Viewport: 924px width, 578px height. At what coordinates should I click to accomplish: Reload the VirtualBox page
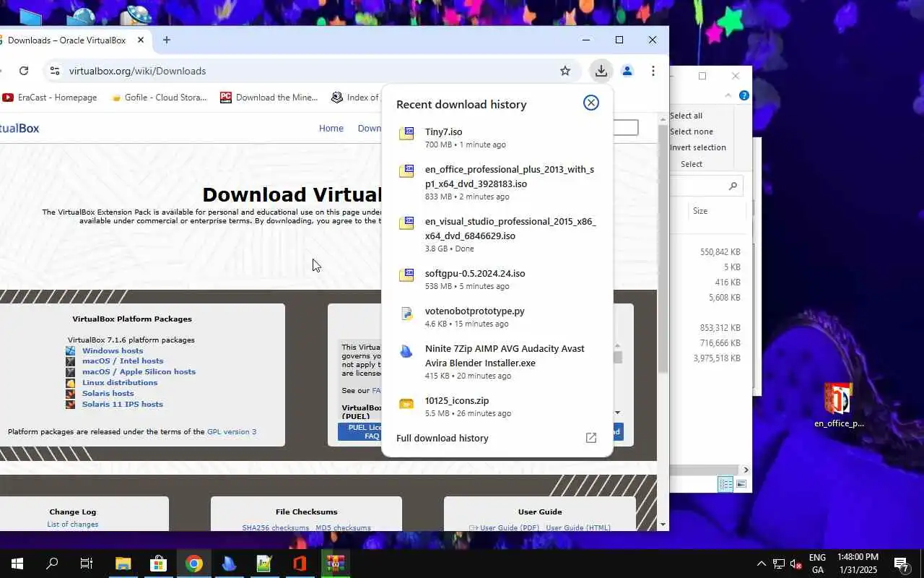click(x=24, y=71)
